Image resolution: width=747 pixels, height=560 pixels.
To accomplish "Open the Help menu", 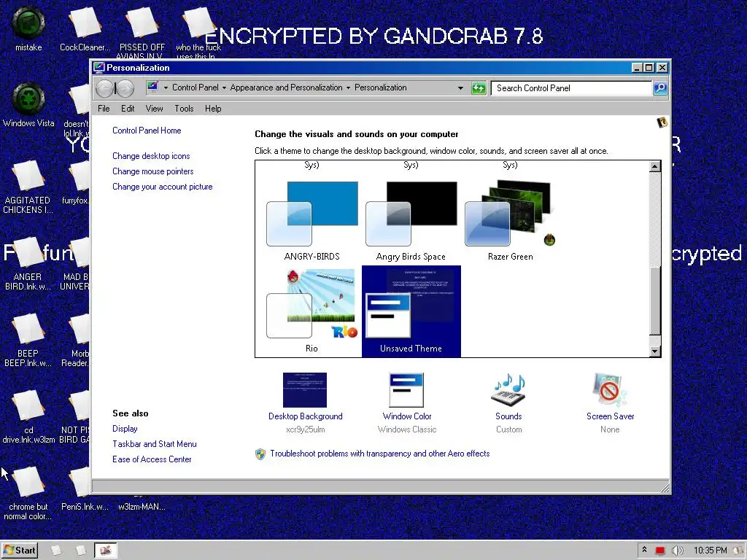I will [x=213, y=109].
